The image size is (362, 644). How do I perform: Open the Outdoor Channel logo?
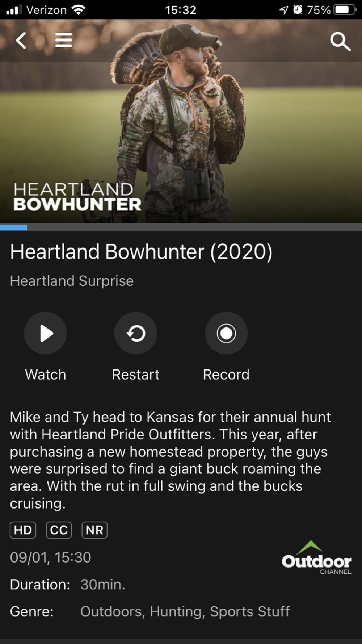(316, 557)
